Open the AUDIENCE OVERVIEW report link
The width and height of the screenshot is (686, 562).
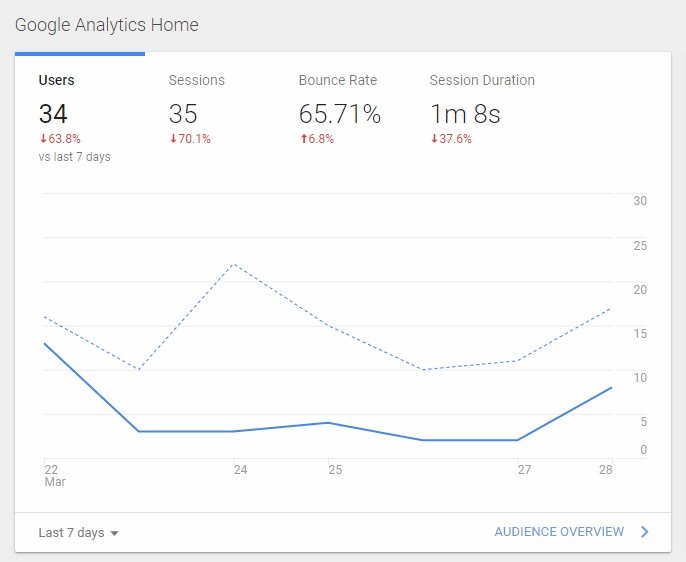pyautogui.click(x=559, y=532)
